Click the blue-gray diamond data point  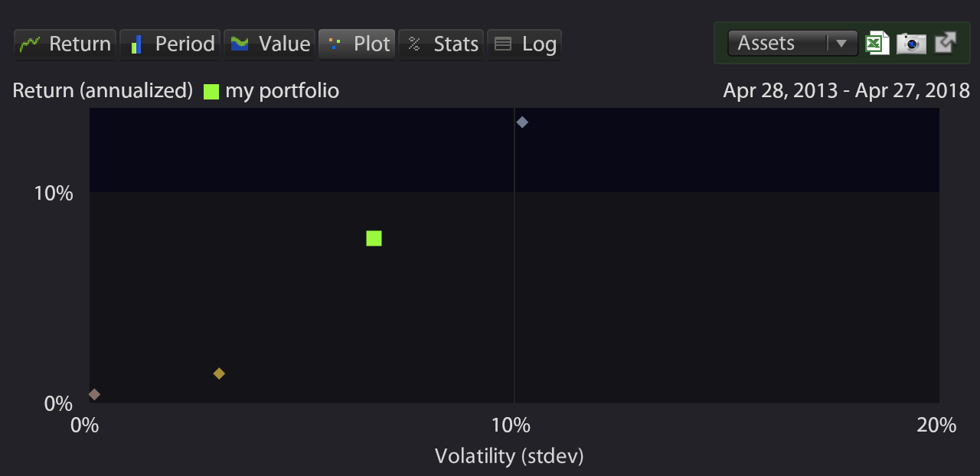[522, 122]
